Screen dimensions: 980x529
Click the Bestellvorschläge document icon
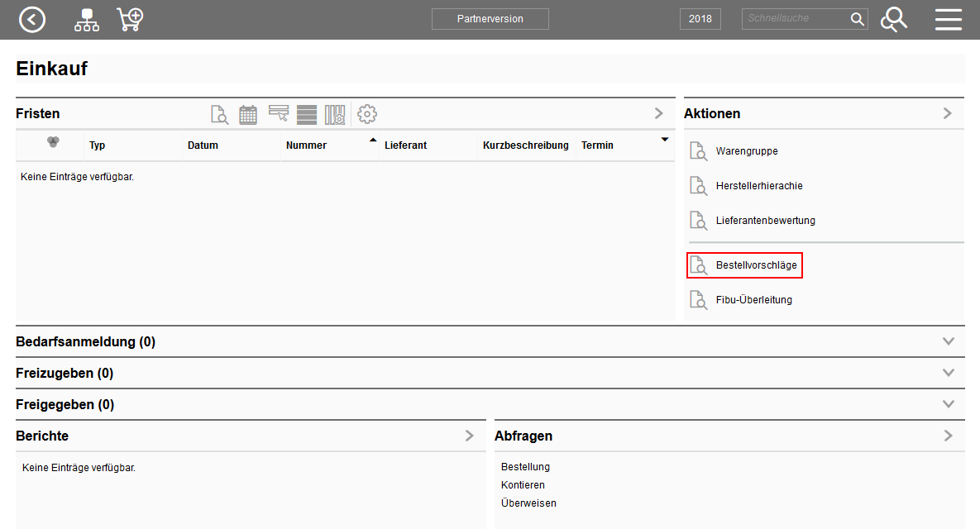tap(698, 265)
